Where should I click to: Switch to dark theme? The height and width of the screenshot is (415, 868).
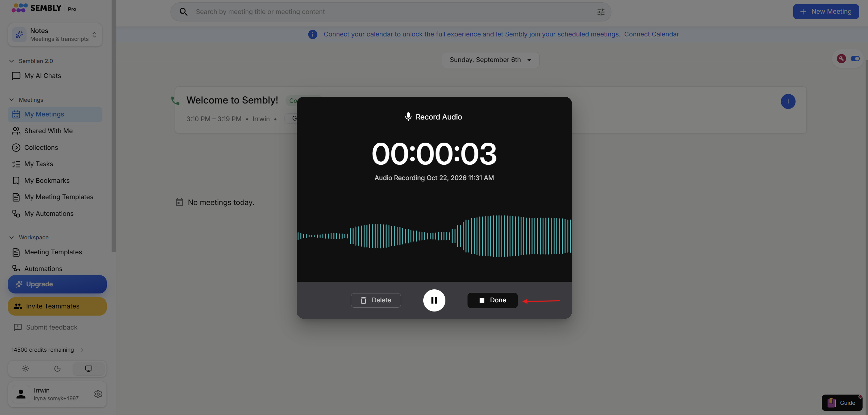(x=57, y=369)
